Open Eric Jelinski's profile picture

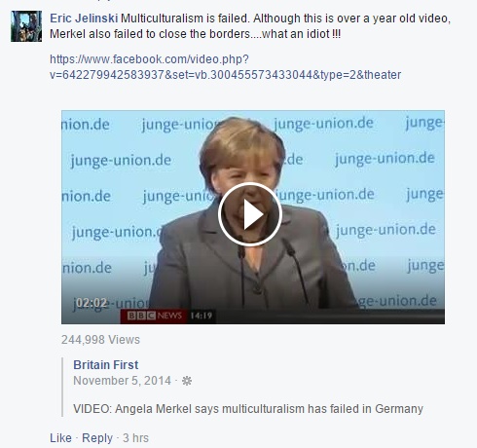coord(26,26)
